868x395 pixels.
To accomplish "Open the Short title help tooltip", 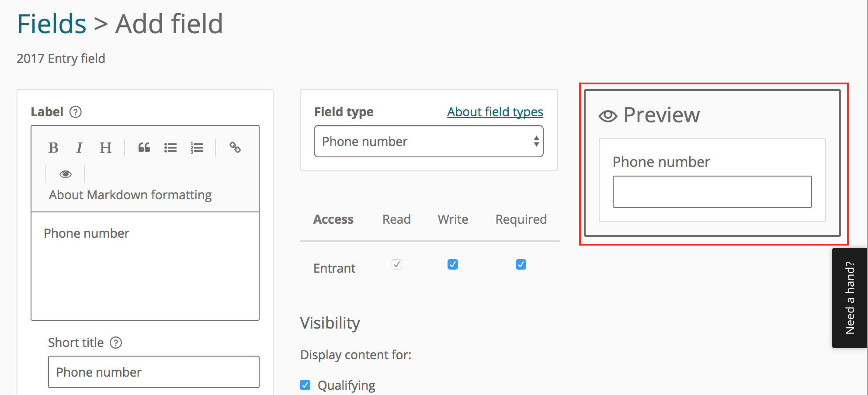I will point(116,343).
